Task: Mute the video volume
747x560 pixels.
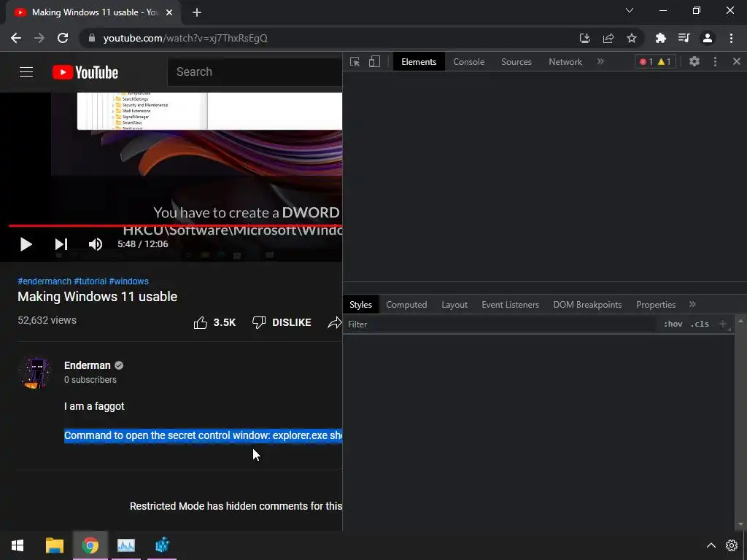Action: tap(96, 244)
